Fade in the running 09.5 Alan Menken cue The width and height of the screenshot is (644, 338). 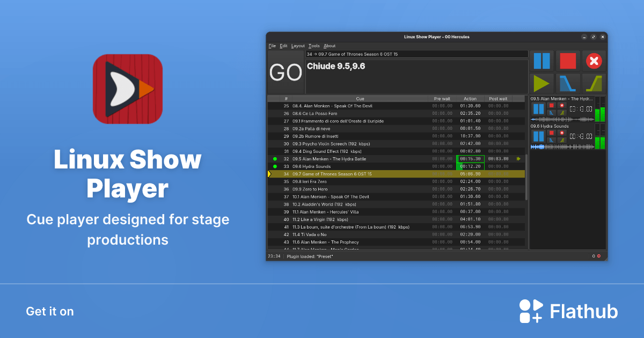[x=562, y=113]
